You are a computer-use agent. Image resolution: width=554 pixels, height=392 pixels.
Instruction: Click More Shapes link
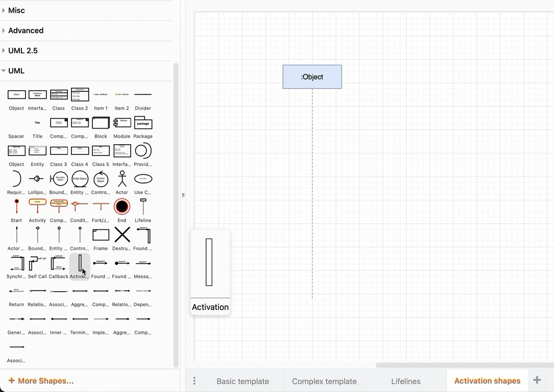(41, 380)
